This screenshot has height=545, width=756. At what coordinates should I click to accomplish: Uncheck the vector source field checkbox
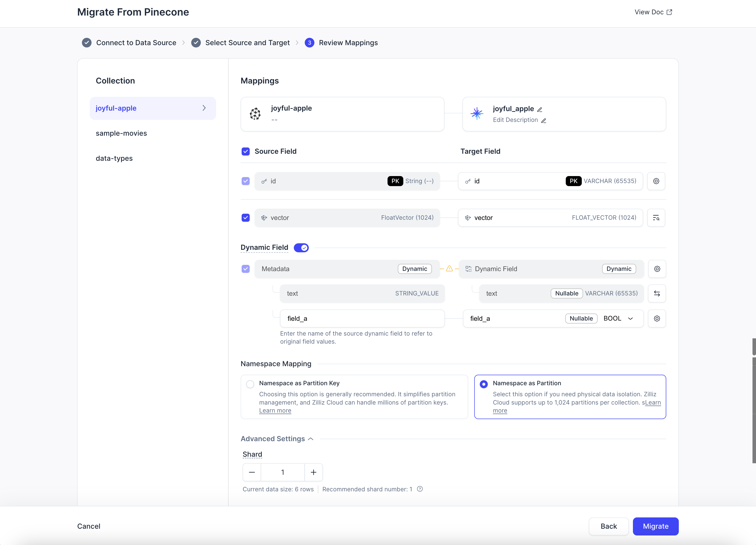pos(246,218)
